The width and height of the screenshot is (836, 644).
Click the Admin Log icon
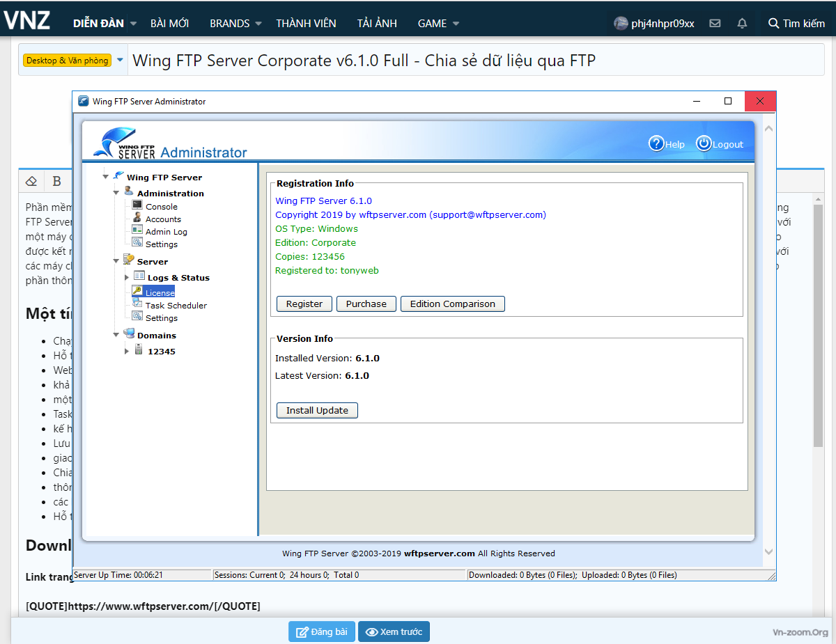click(x=137, y=230)
